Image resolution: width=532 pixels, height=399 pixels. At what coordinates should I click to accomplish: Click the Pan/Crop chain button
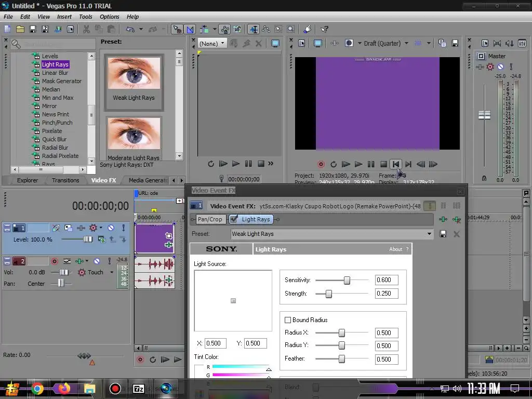pyautogui.click(x=210, y=219)
